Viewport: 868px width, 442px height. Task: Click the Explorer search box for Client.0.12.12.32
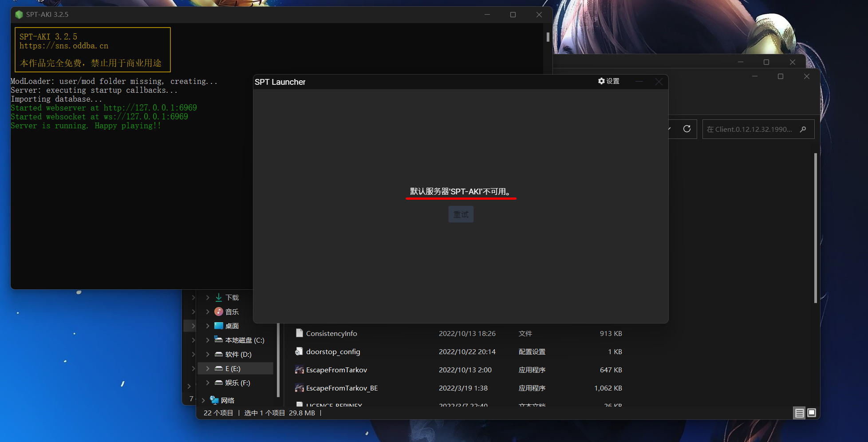758,129
